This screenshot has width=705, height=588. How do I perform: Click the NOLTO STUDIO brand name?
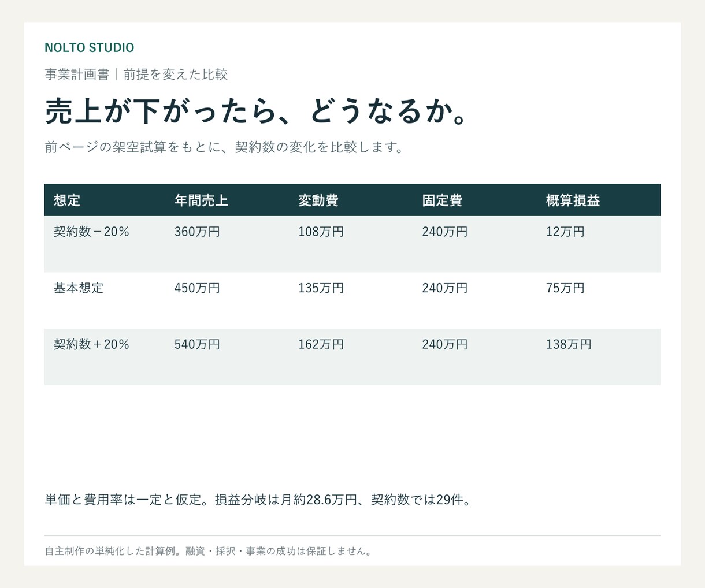coord(89,47)
